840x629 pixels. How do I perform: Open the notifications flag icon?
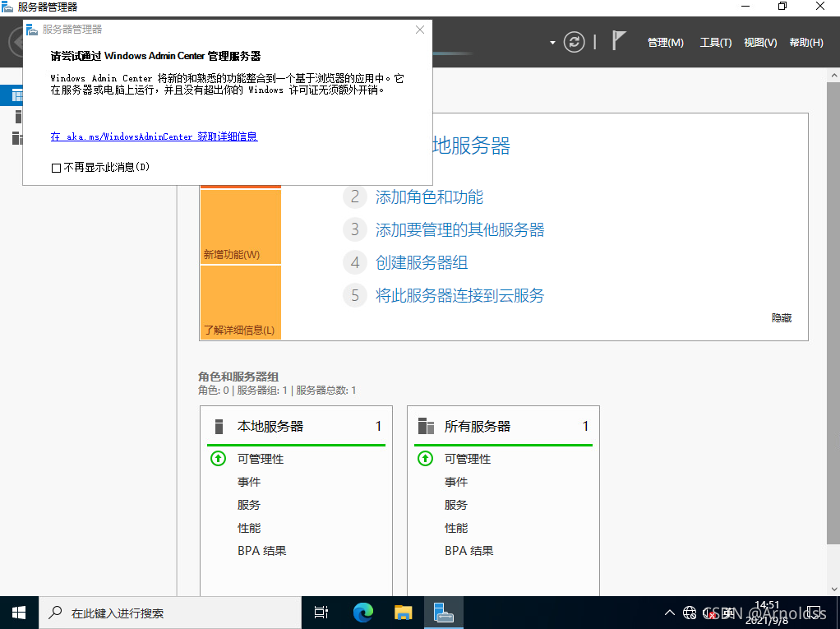619,41
